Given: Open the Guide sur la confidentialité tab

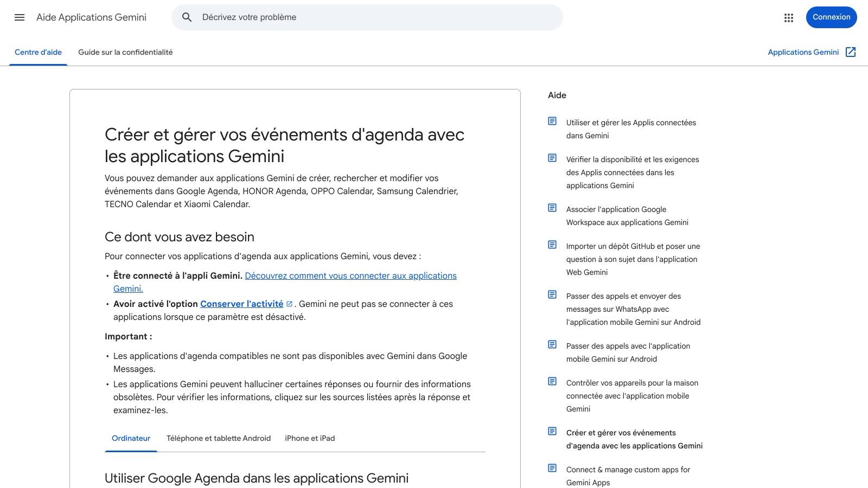Looking at the screenshot, I should pyautogui.click(x=125, y=52).
